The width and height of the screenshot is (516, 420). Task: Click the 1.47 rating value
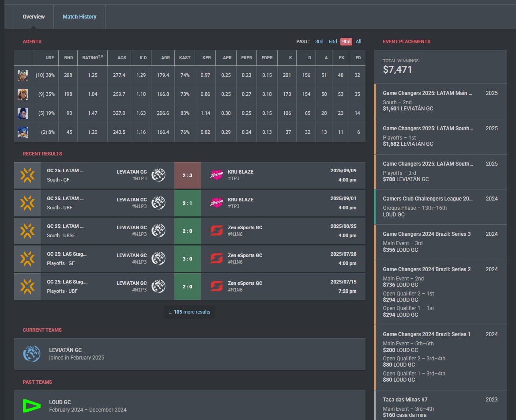(x=92, y=113)
